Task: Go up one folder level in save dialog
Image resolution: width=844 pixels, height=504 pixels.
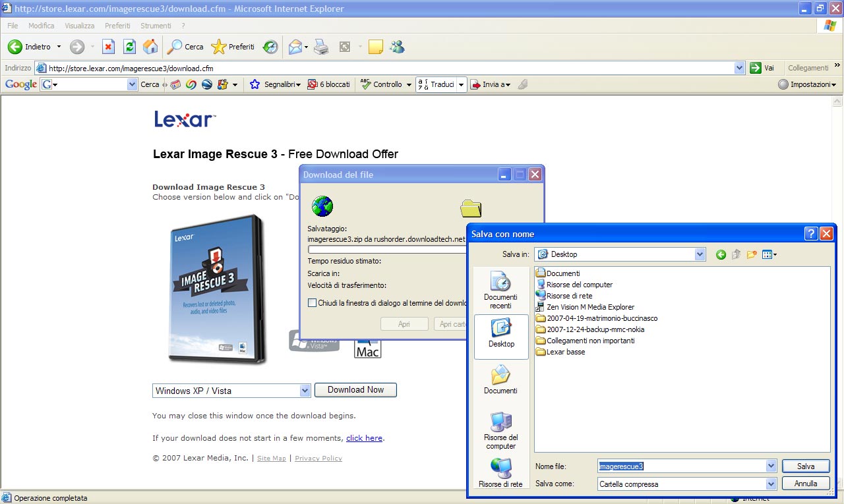Action: pyautogui.click(x=737, y=254)
